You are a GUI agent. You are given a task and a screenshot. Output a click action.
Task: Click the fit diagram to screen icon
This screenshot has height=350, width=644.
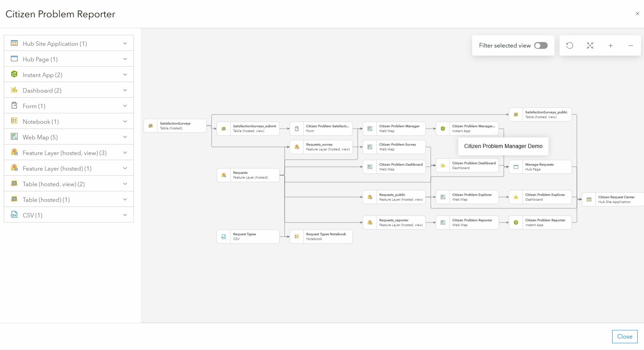tap(590, 45)
